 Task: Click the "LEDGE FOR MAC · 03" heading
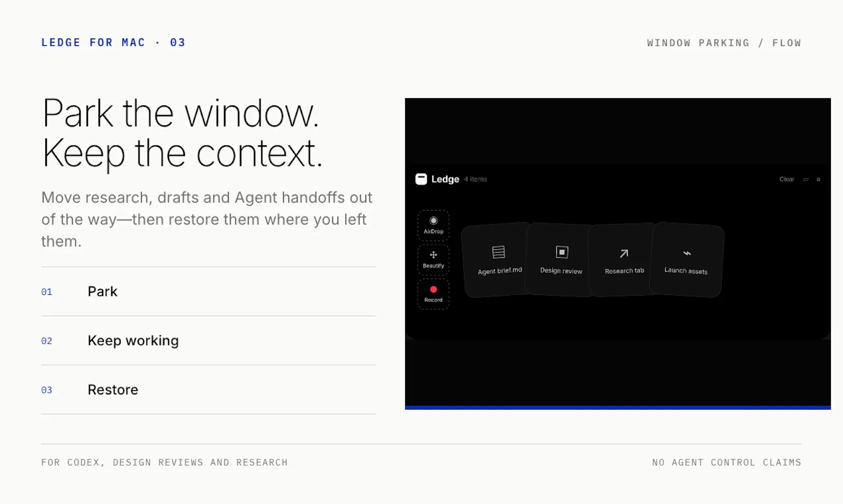tap(113, 43)
